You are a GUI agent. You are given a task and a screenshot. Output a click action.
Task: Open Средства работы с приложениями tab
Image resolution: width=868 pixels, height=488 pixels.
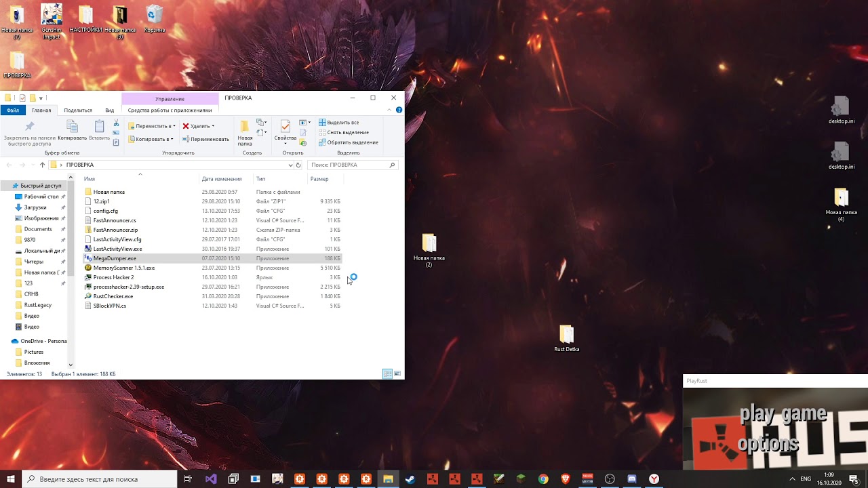click(x=170, y=110)
